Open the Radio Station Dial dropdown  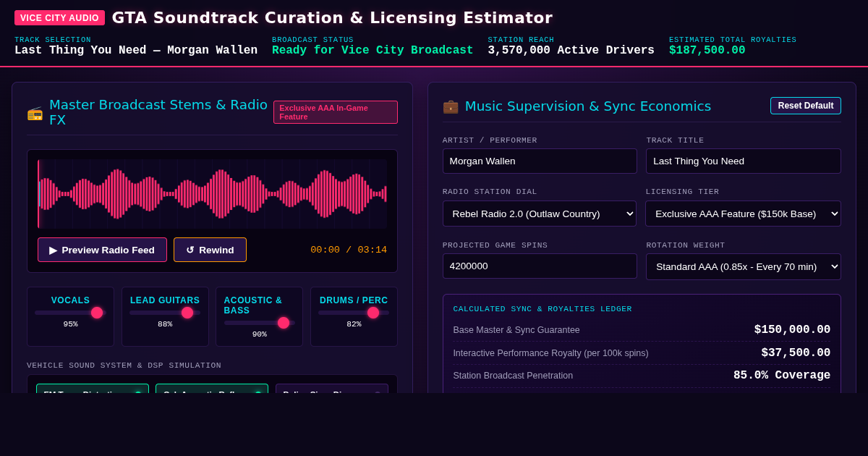(540, 214)
